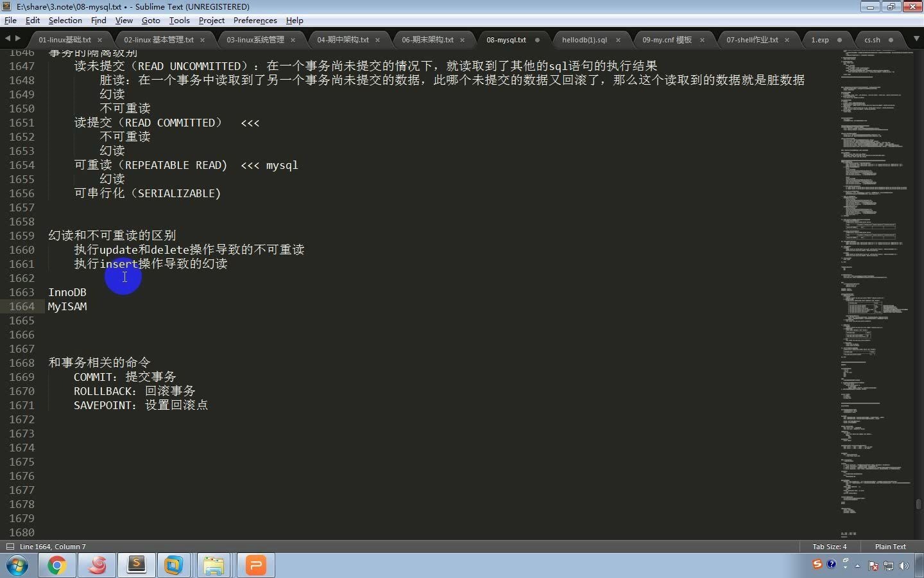Open the Tools menu

179,21
